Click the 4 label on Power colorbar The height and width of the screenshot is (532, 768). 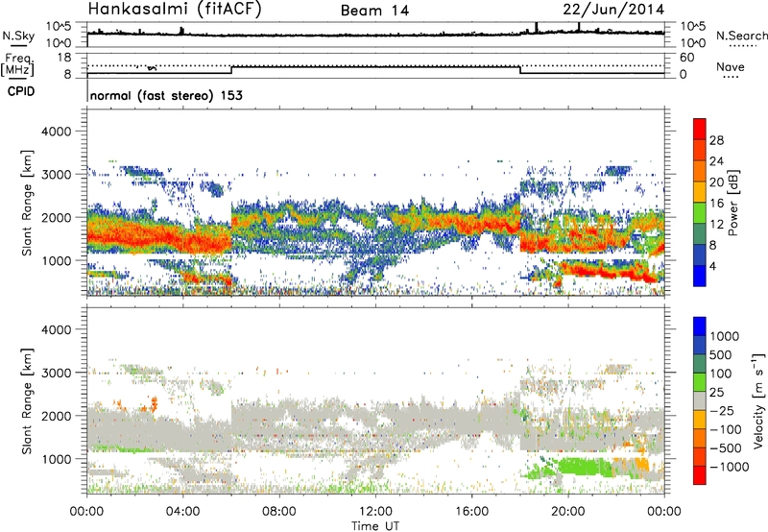point(712,266)
